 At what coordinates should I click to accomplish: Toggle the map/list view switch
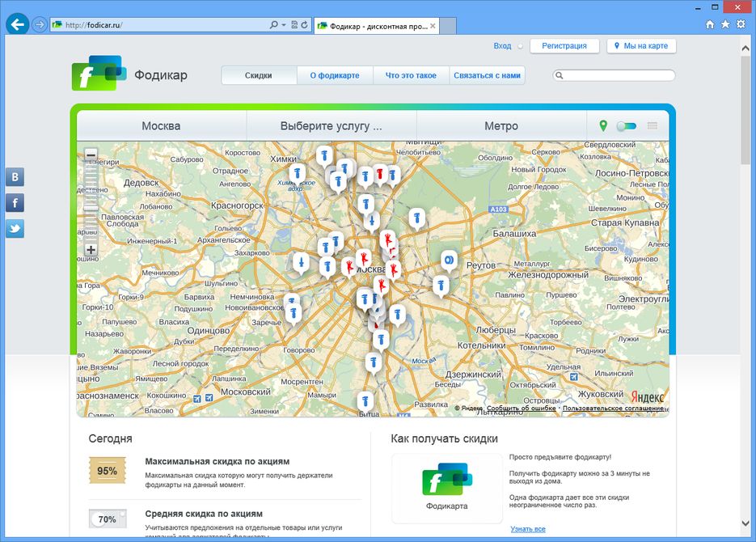point(627,126)
